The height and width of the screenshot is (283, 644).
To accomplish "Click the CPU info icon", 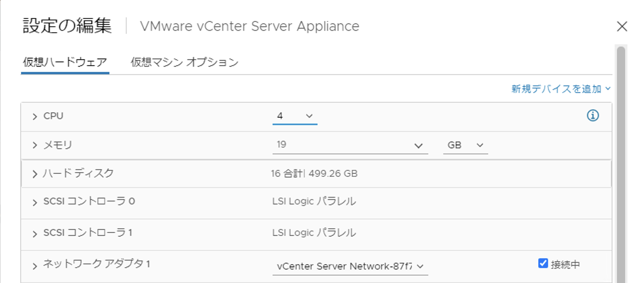I will (x=592, y=116).
